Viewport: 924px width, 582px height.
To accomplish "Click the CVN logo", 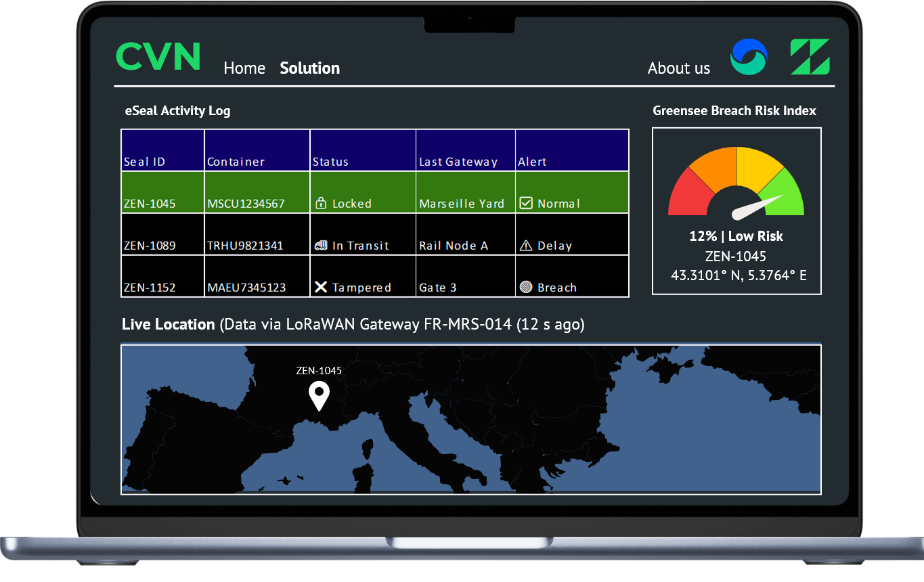I will pos(158,57).
